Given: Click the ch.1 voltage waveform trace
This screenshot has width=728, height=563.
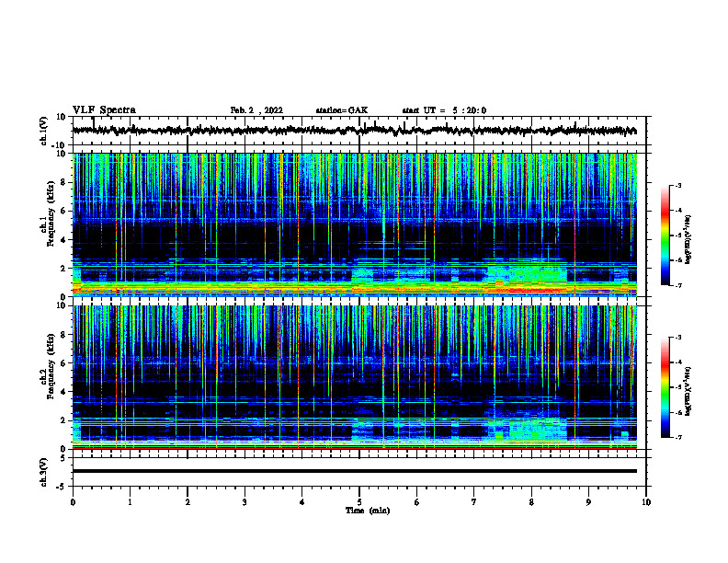Looking at the screenshot, I should [x=354, y=131].
